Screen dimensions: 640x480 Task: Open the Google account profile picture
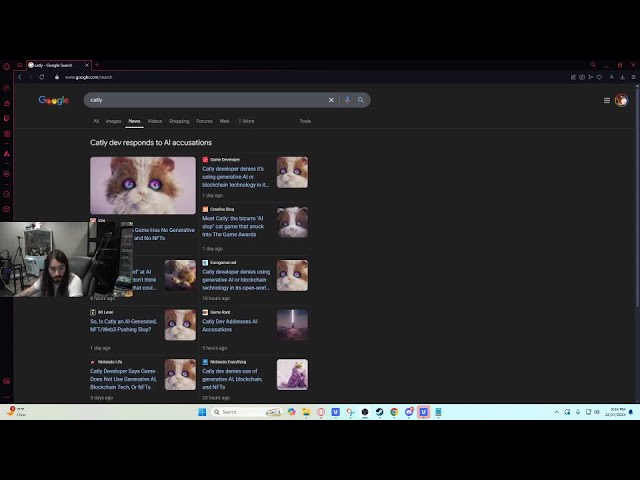point(621,100)
